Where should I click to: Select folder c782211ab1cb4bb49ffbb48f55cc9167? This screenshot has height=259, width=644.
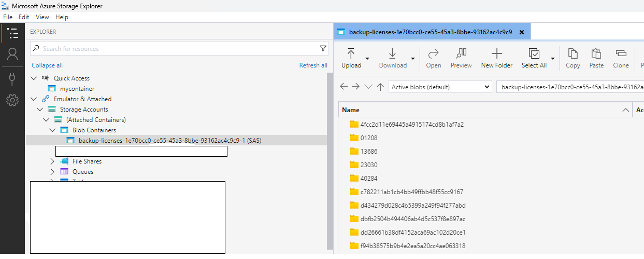412,192
